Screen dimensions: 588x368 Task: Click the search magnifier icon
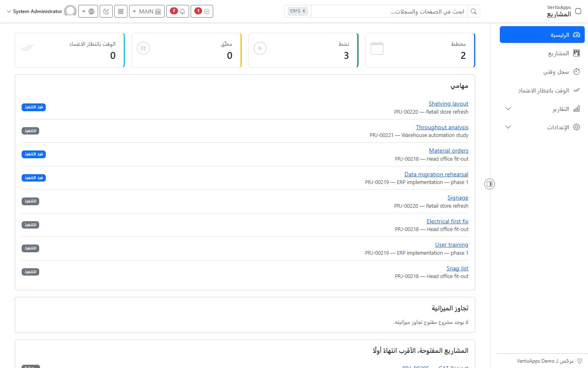click(474, 11)
